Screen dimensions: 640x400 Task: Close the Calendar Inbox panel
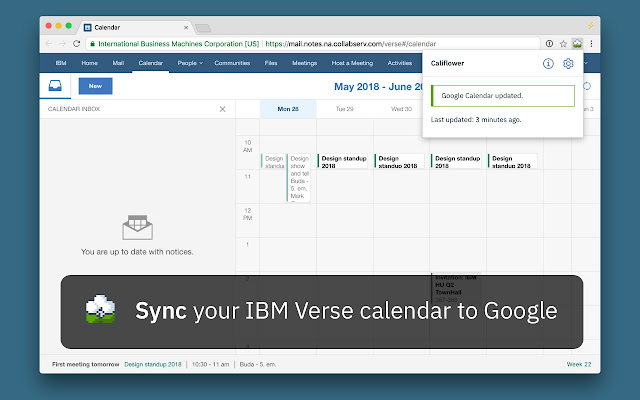tap(222, 109)
